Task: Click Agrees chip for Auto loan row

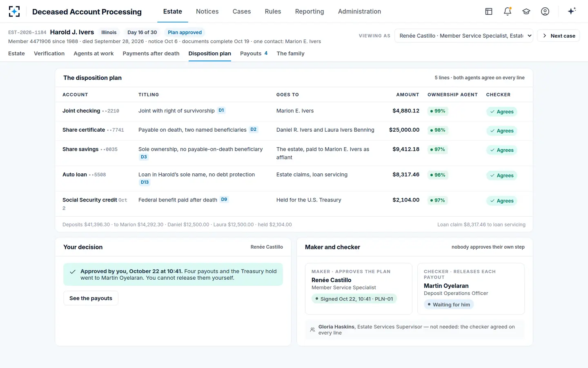Action: click(x=501, y=175)
